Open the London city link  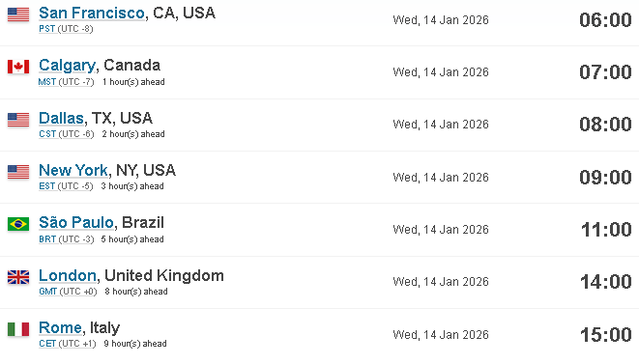[x=68, y=275]
